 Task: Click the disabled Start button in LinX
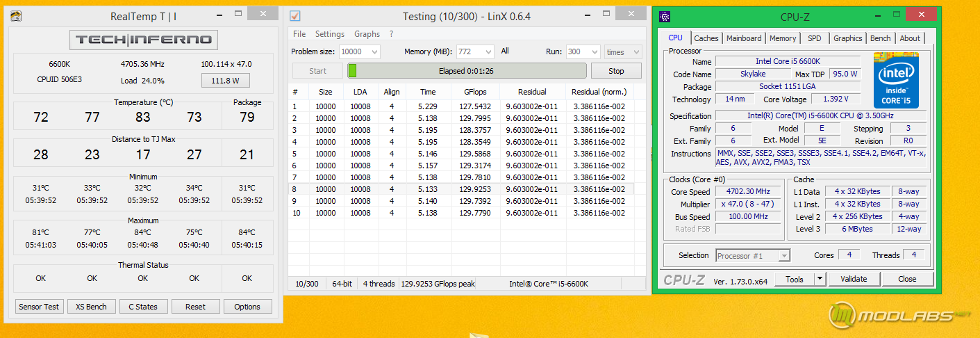[x=317, y=71]
